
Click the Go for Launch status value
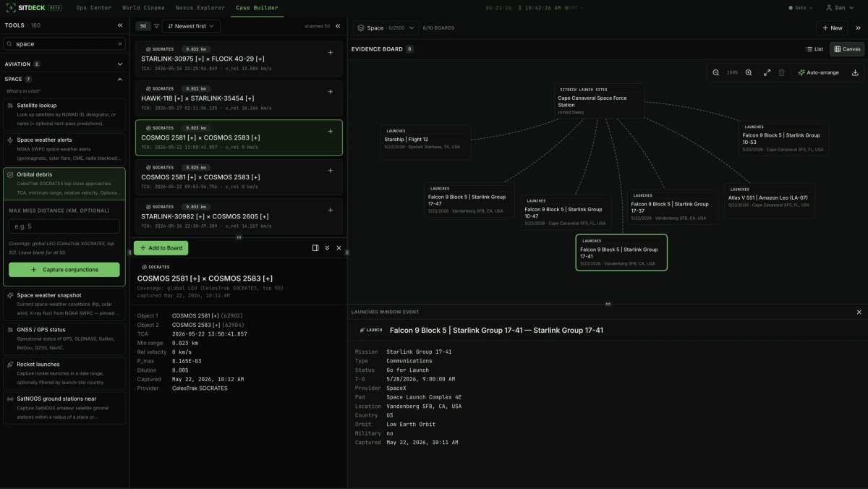click(409, 370)
